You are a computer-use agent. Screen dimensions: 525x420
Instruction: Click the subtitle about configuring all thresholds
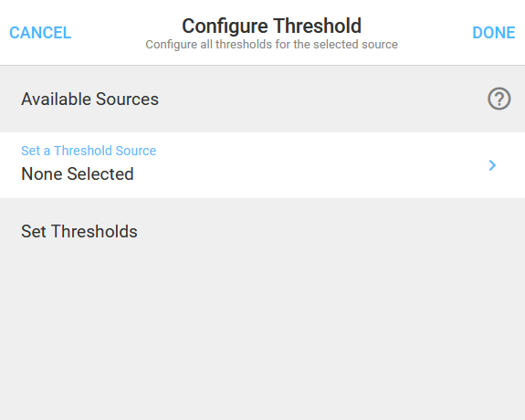coord(271,45)
